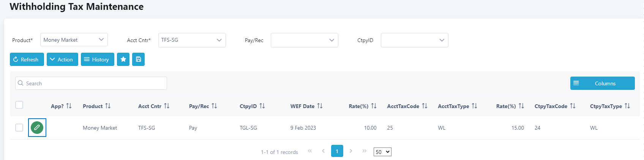The height and width of the screenshot is (160, 644).
Task: Open the History menu button
Action: coord(98,59)
